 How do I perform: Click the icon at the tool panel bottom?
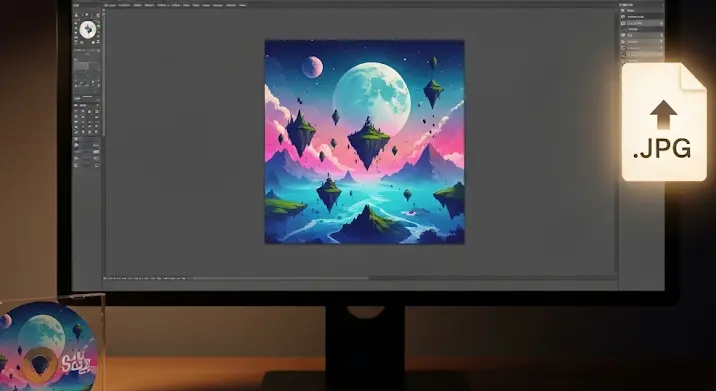[x=76, y=165]
